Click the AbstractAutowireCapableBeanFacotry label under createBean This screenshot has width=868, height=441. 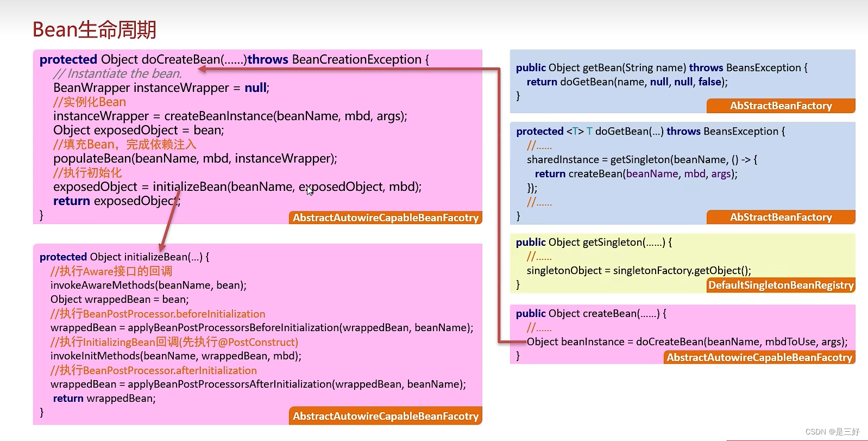point(759,357)
